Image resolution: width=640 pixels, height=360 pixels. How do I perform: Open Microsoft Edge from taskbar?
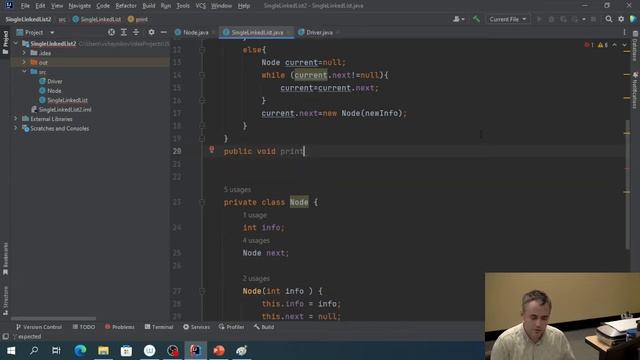(80, 351)
